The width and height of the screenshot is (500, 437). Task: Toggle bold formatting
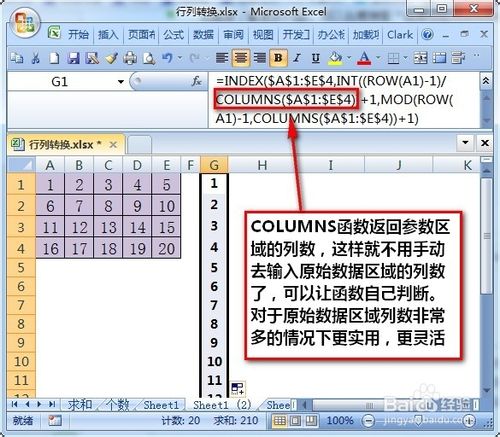[278, 58]
